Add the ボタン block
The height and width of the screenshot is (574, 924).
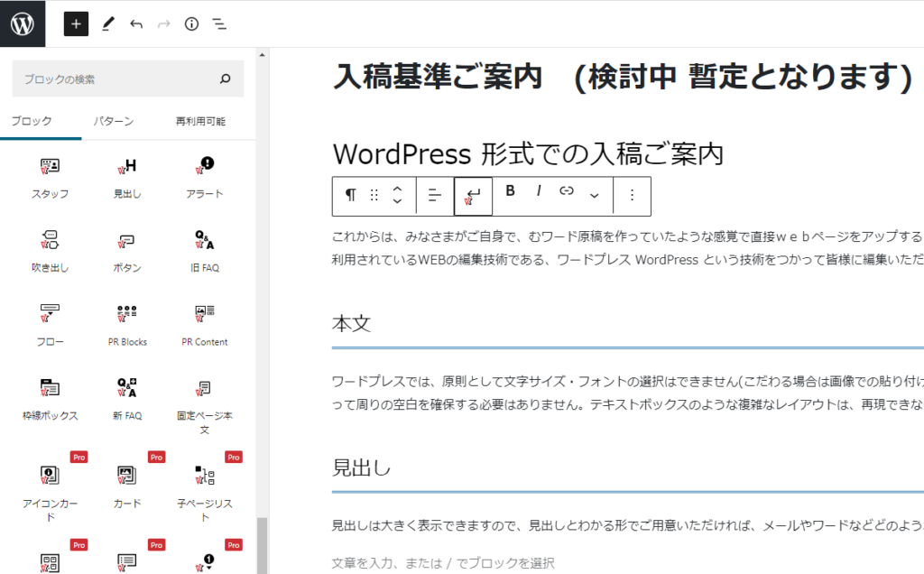tap(127, 250)
